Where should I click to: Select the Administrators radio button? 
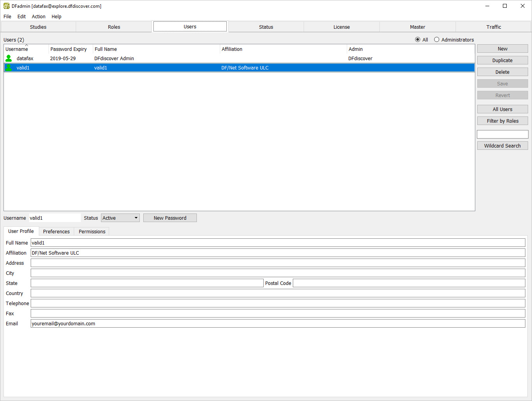click(437, 40)
